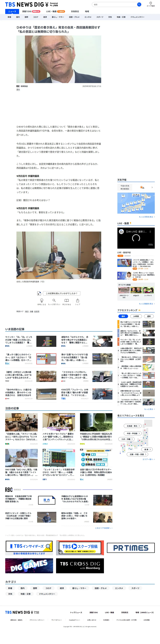160x644 pixels.
Task: Open the 北海道・東北 area button
Action: tap(133, 426)
